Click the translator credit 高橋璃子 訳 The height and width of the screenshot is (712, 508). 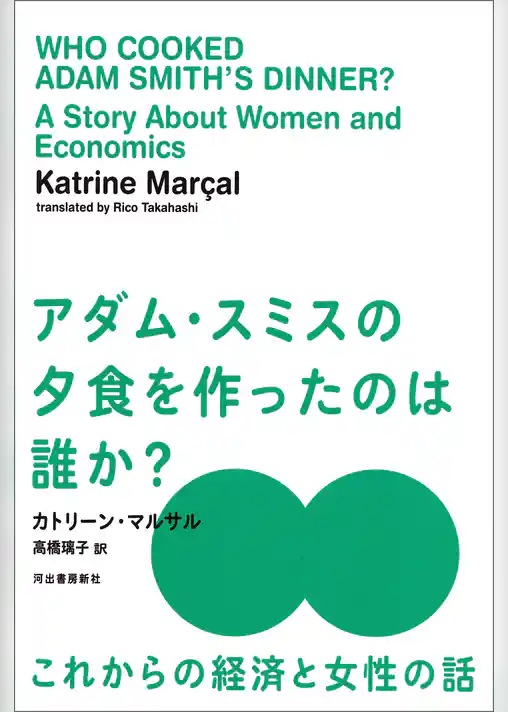tap(69, 548)
